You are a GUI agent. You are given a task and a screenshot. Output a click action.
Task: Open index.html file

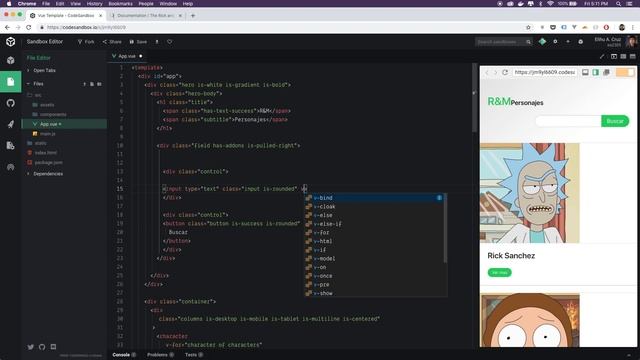(64, 153)
